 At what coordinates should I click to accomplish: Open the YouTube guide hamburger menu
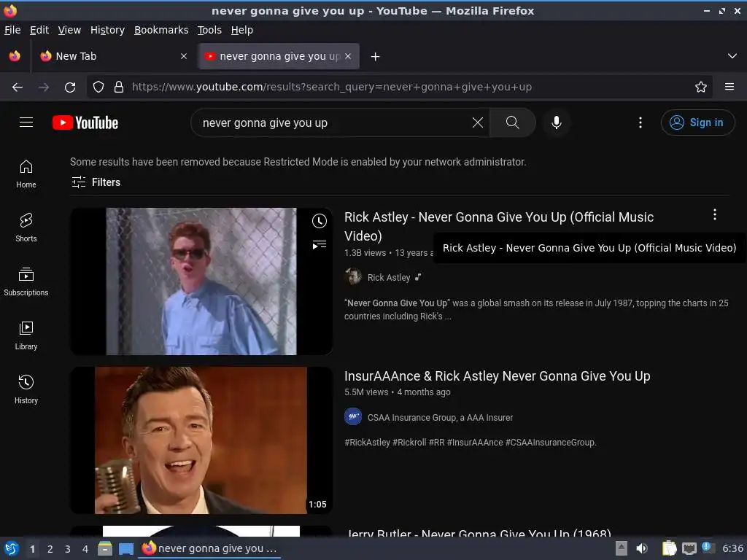coord(26,122)
